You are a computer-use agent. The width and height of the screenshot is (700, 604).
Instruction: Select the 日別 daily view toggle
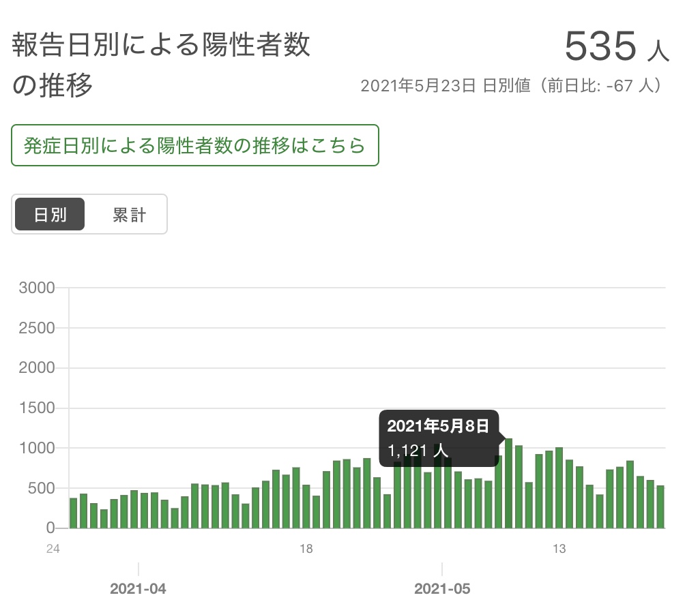[x=50, y=215]
